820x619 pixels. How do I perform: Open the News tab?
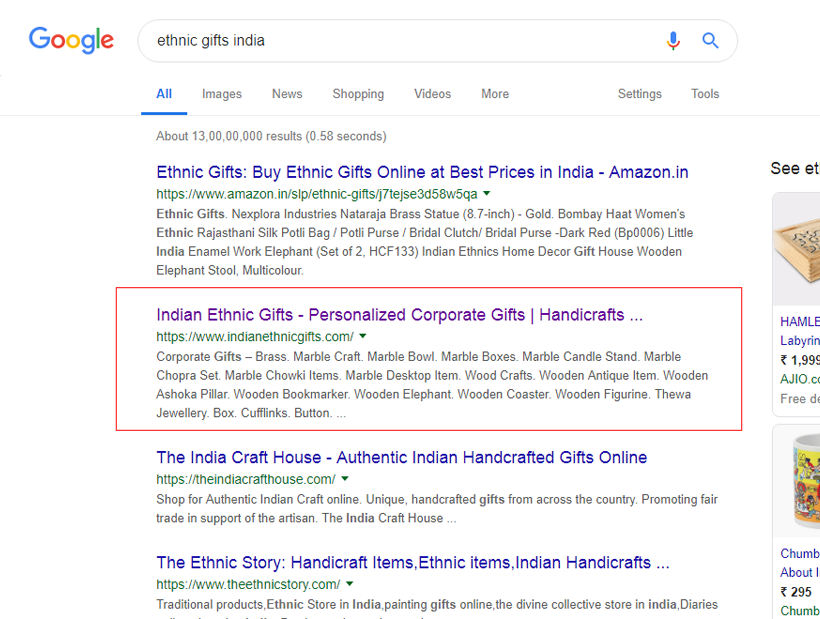(x=287, y=94)
